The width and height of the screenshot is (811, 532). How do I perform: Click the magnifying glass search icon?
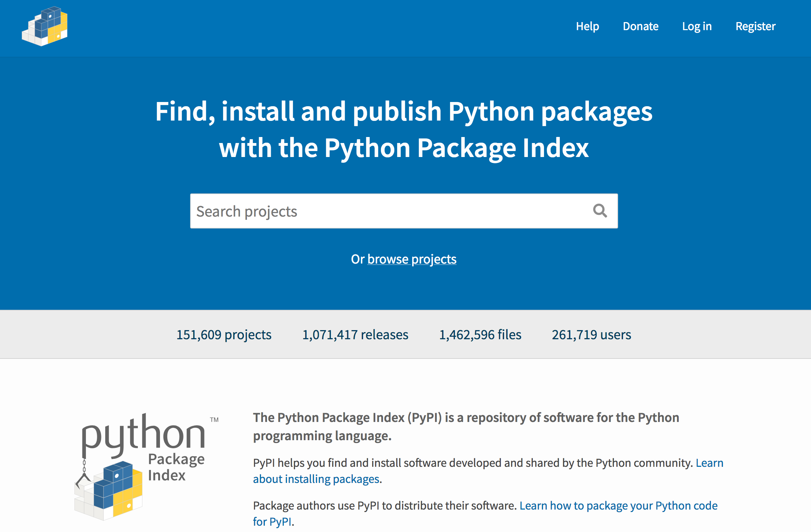pos(599,211)
